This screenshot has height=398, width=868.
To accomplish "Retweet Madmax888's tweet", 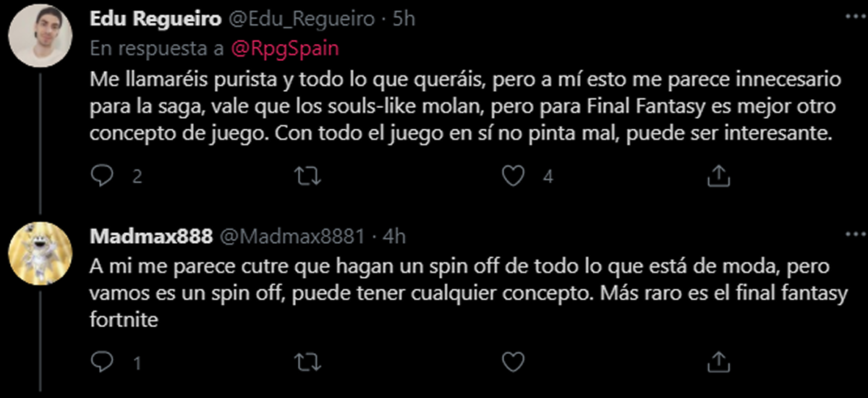I will pyautogui.click(x=310, y=360).
